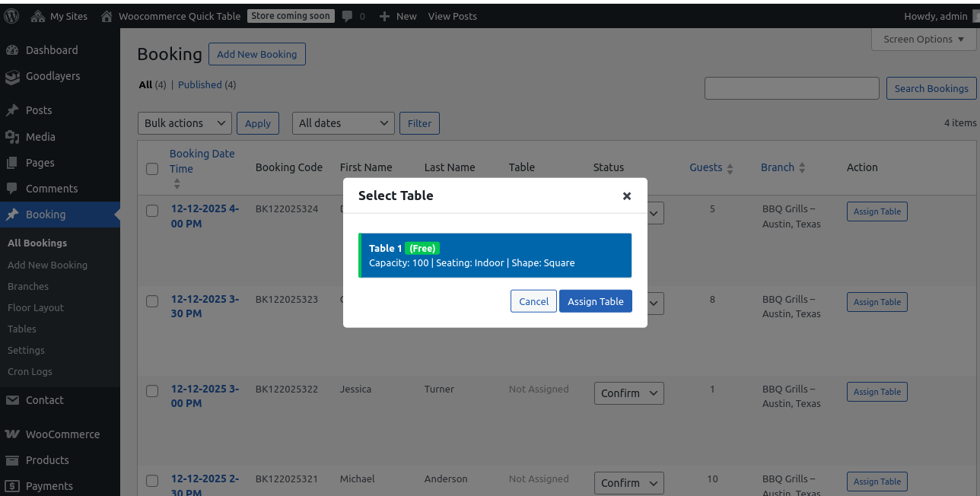Open the Bulk actions dropdown
The width and height of the screenshot is (980, 496).
[185, 123]
